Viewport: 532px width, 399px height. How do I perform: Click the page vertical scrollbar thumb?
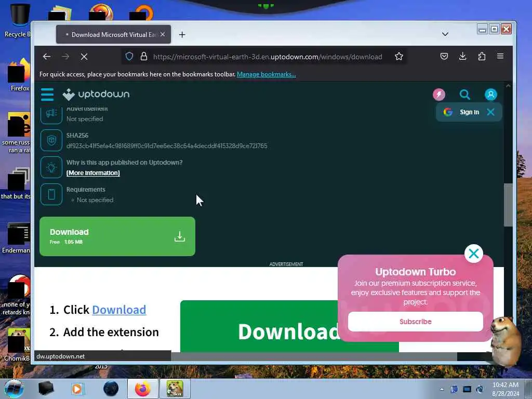[508, 205]
